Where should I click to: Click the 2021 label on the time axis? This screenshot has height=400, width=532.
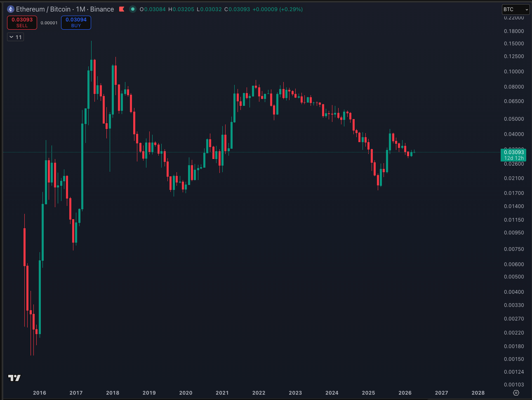coord(222,393)
